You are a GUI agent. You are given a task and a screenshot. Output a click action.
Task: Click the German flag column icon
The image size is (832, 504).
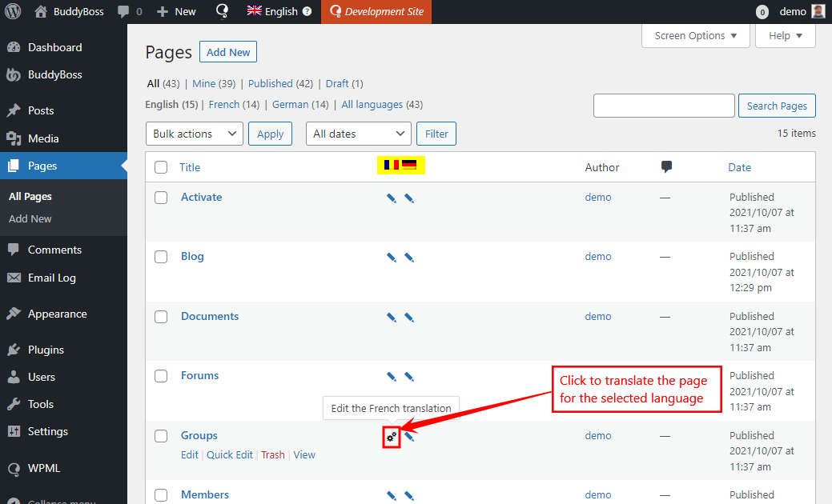pyautogui.click(x=409, y=166)
